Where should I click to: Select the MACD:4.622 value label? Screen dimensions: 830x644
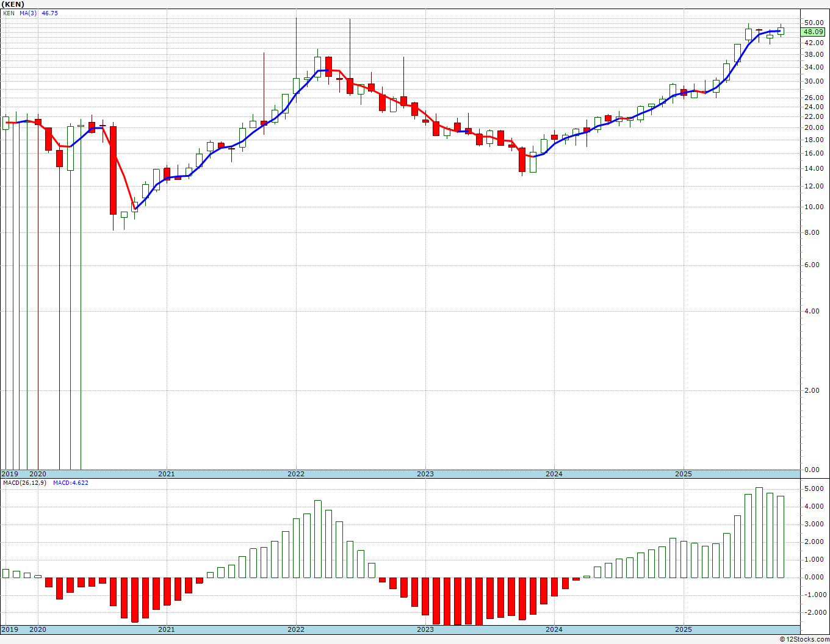pos(71,483)
